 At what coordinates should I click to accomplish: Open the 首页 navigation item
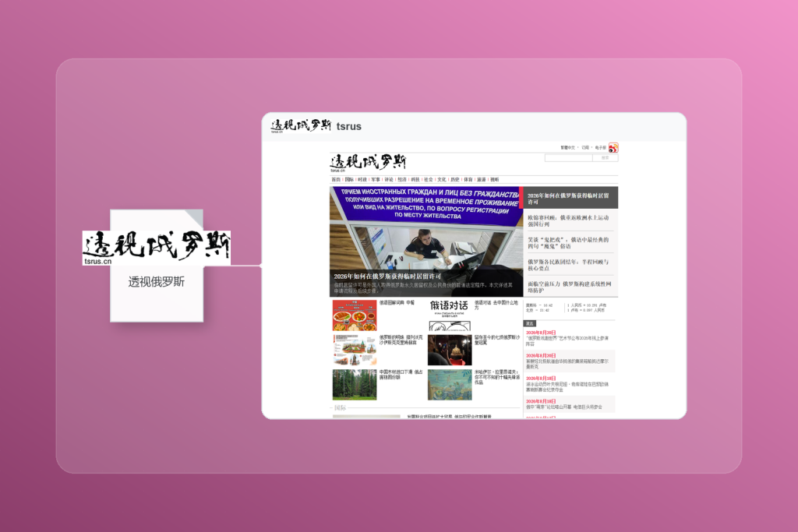tap(336, 179)
